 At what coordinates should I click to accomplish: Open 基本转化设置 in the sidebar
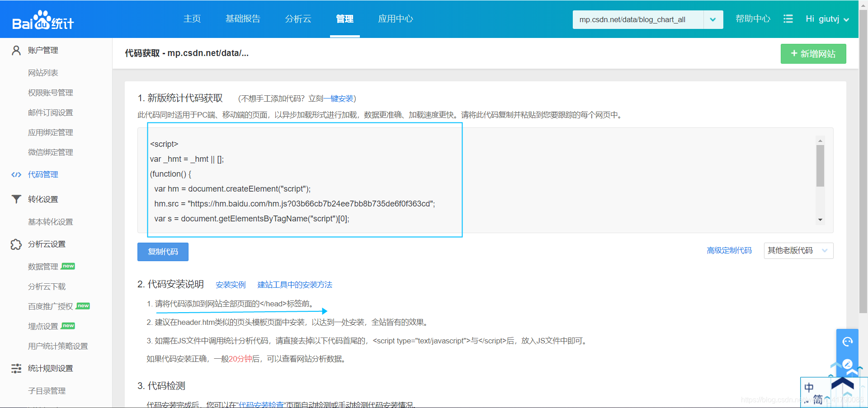[51, 222]
